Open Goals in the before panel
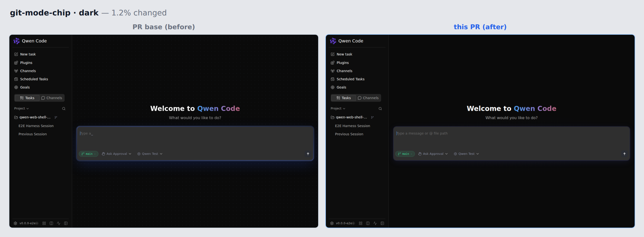Viewport: 644px width, 237px height. [22, 87]
